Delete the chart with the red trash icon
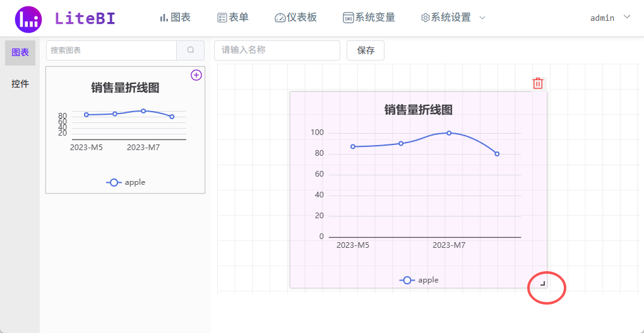The width and height of the screenshot is (644, 333). [538, 83]
